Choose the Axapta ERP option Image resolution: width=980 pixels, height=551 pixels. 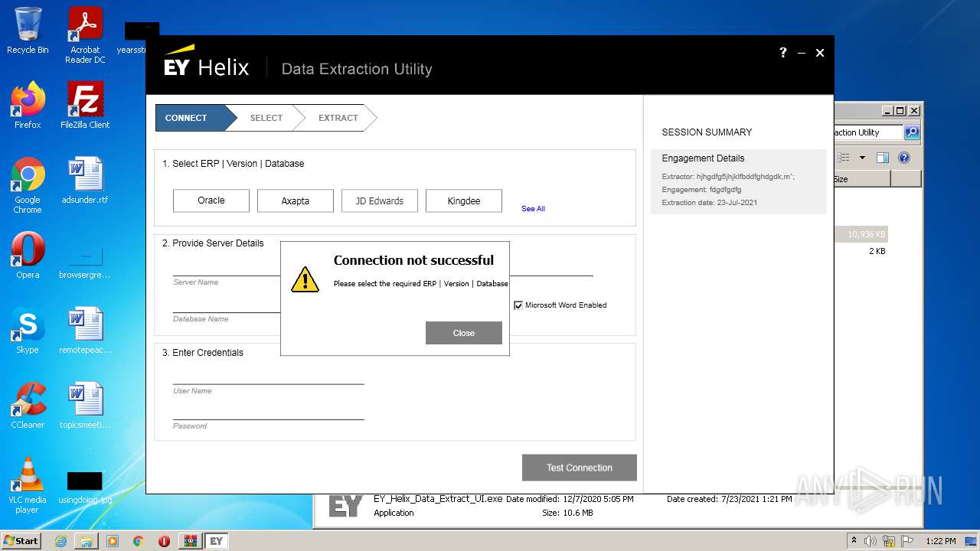pyautogui.click(x=296, y=201)
